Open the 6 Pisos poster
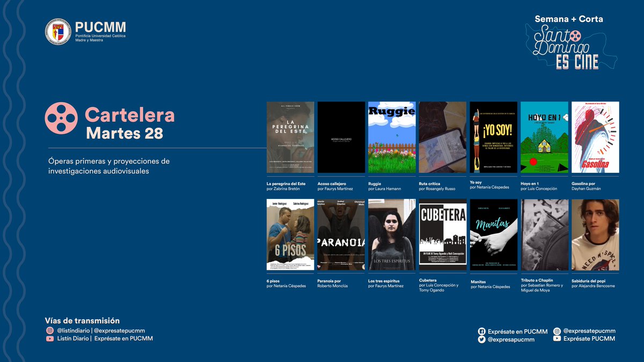Viewport: 644px width, 362px height. (x=290, y=235)
